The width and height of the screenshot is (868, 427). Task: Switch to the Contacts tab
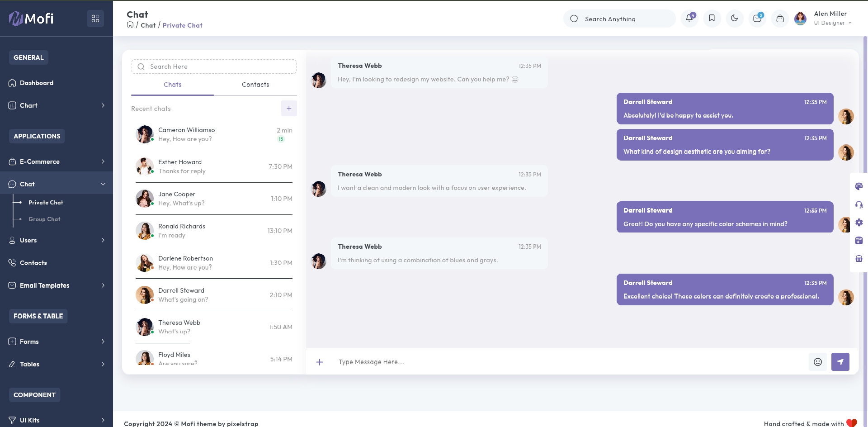tap(255, 85)
